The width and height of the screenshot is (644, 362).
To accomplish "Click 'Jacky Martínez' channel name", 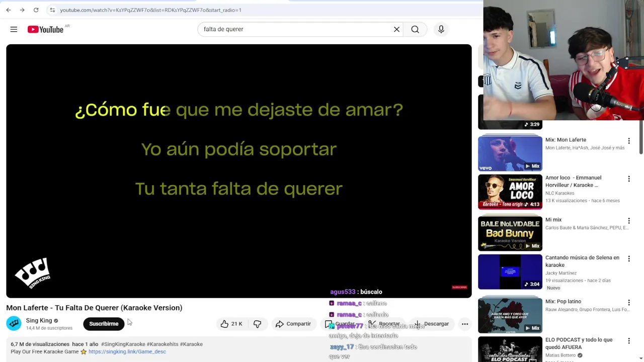I will 560,273.
